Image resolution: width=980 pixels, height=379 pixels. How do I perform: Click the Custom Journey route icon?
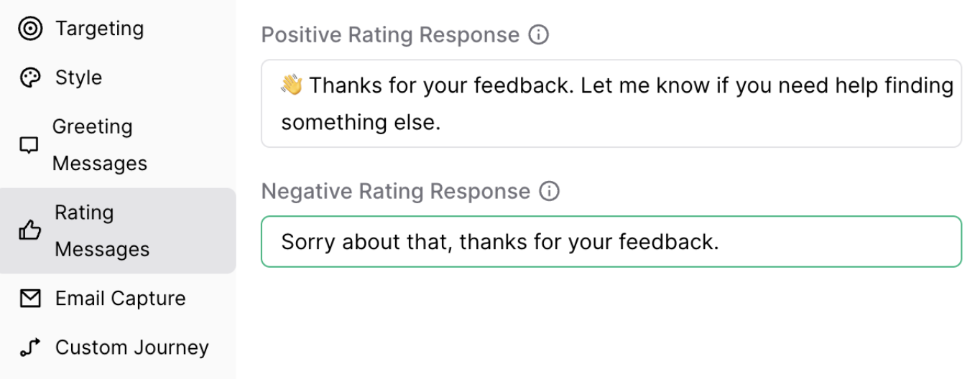pos(30,347)
